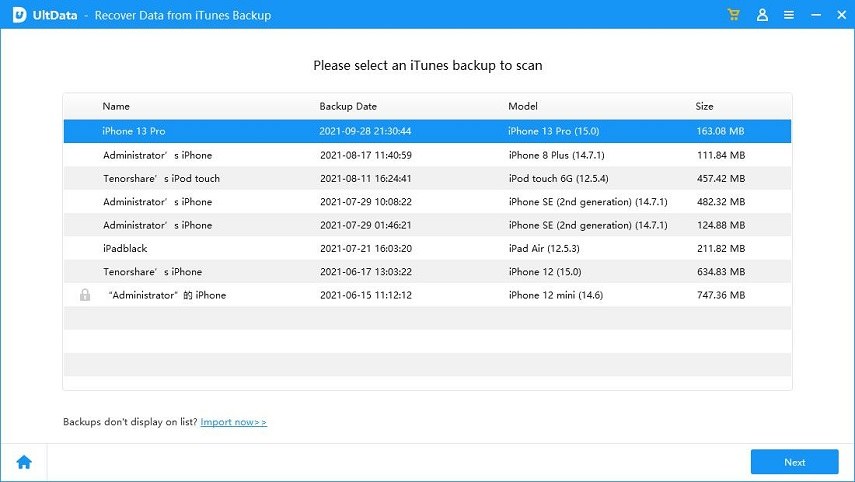Select the iPhone 8 Plus backup

(x=427, y=155)
